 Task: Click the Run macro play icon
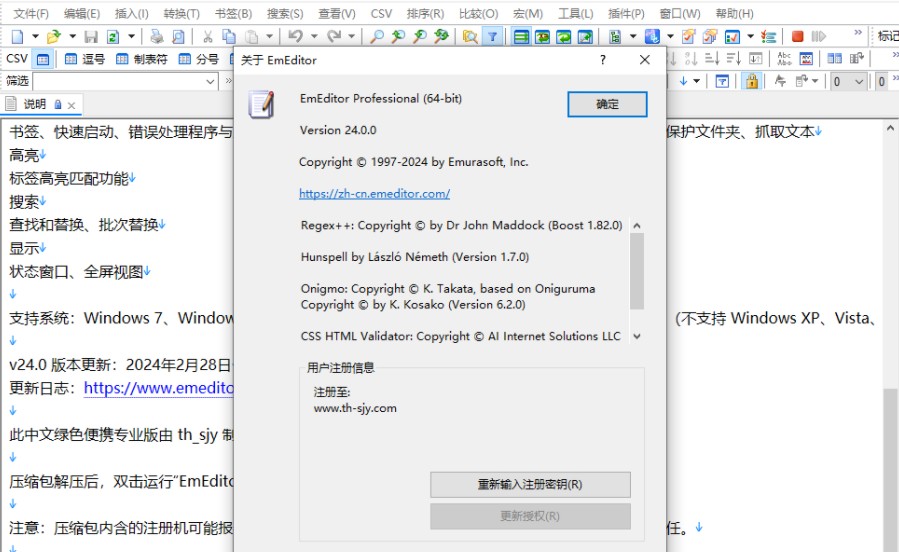point(818,37)
